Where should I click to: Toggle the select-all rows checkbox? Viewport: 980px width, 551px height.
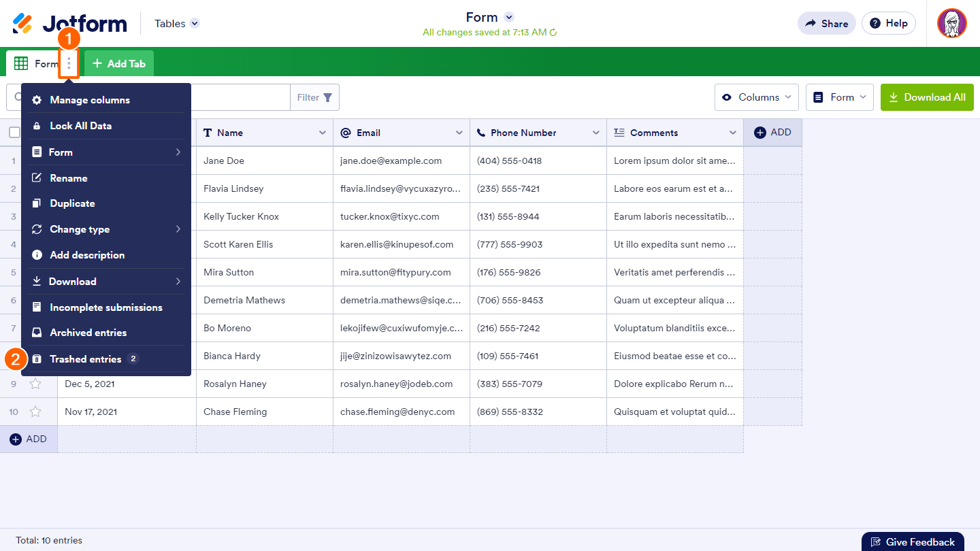(x=14, y=133)
